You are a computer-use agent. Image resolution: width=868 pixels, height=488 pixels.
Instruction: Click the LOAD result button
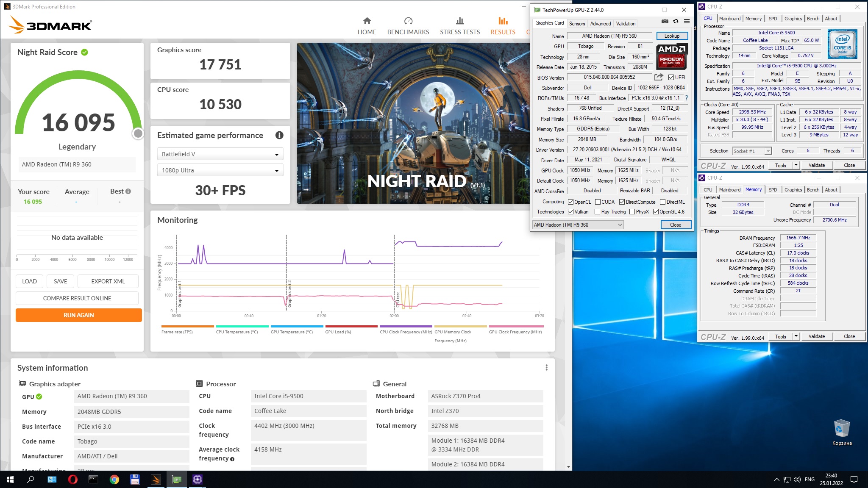pos(30,281)
